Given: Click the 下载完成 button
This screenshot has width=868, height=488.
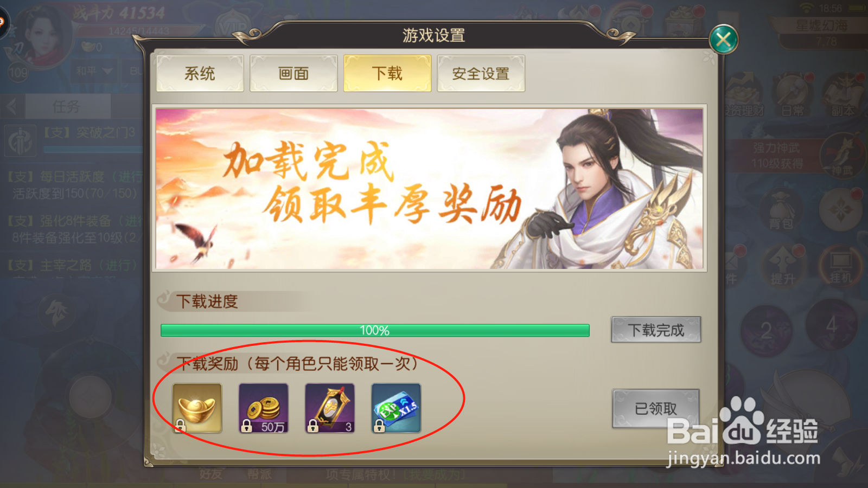Looking at the screenshot, I should (656, 330).
